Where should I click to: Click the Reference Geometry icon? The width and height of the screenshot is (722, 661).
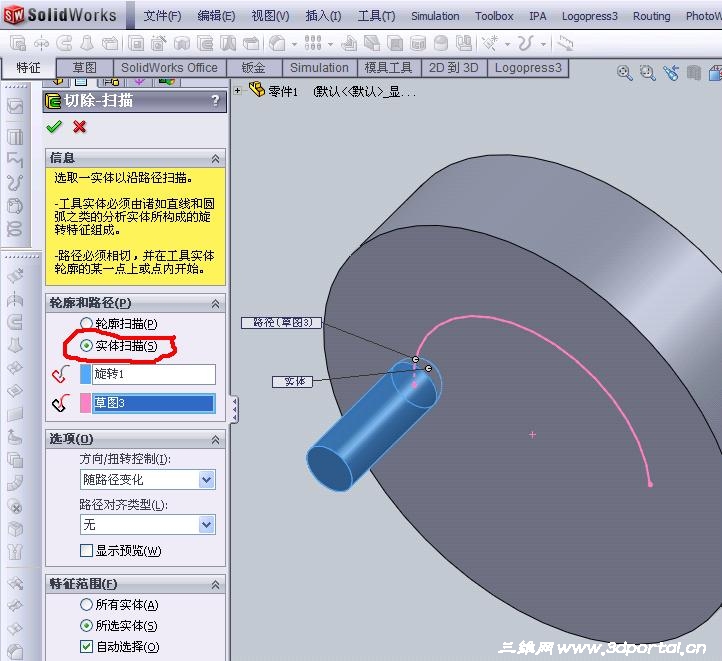coord(490,43)
